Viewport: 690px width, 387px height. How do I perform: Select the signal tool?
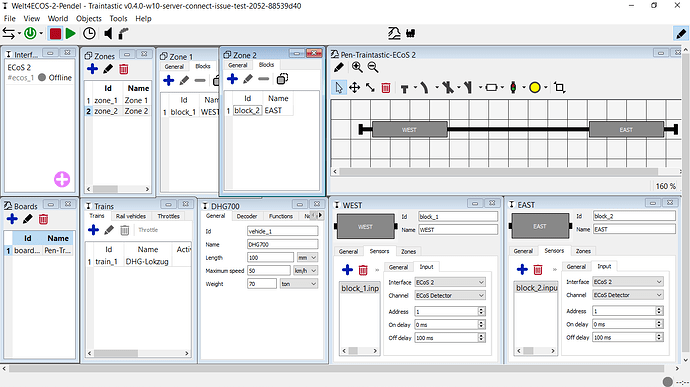(x=513, y=88)
